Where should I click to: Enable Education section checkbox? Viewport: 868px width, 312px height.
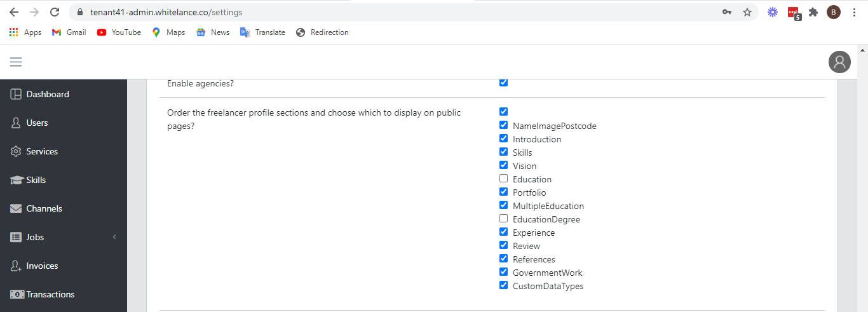tap(503, 179)
